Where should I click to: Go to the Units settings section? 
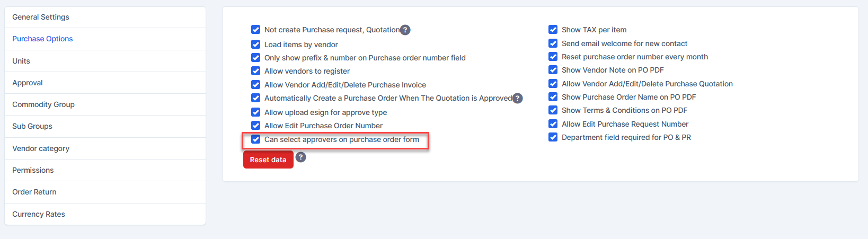pyautogui.click(x=21, y=61)
